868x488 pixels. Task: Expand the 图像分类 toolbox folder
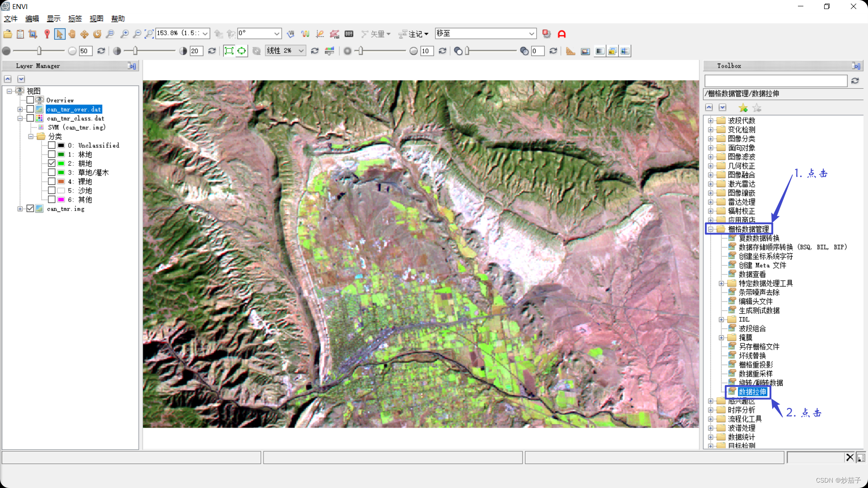point(711,139)
